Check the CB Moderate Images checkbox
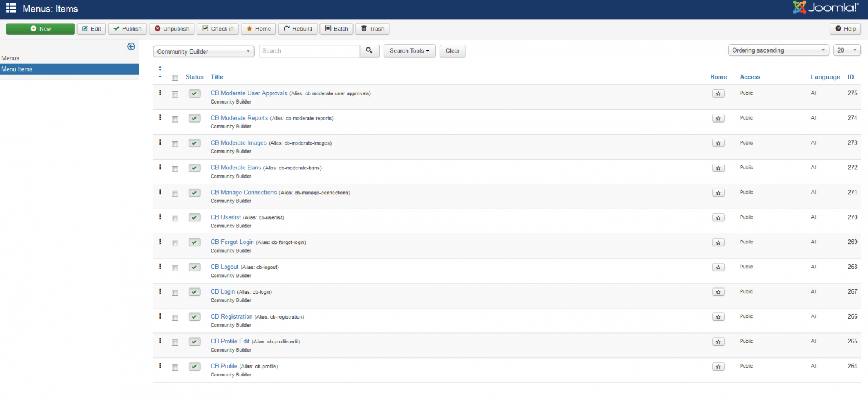Screen dimensions: 868x399 pos(175,144)
